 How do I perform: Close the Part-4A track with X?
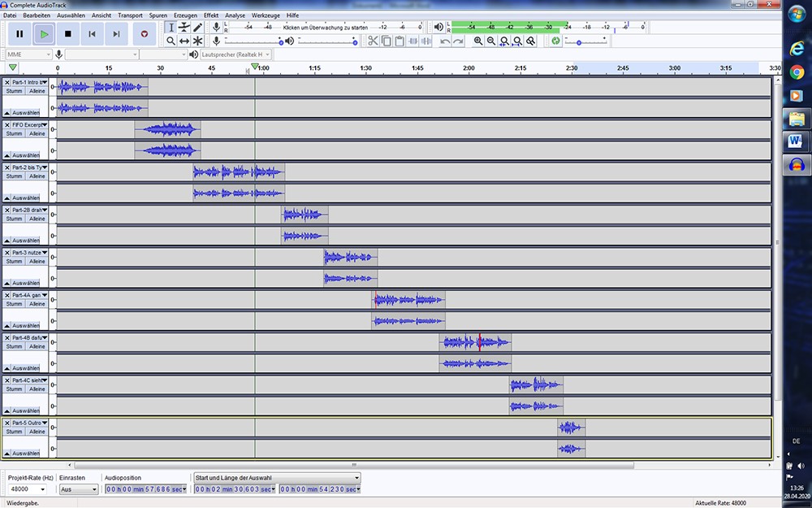(x=7, y=295)
